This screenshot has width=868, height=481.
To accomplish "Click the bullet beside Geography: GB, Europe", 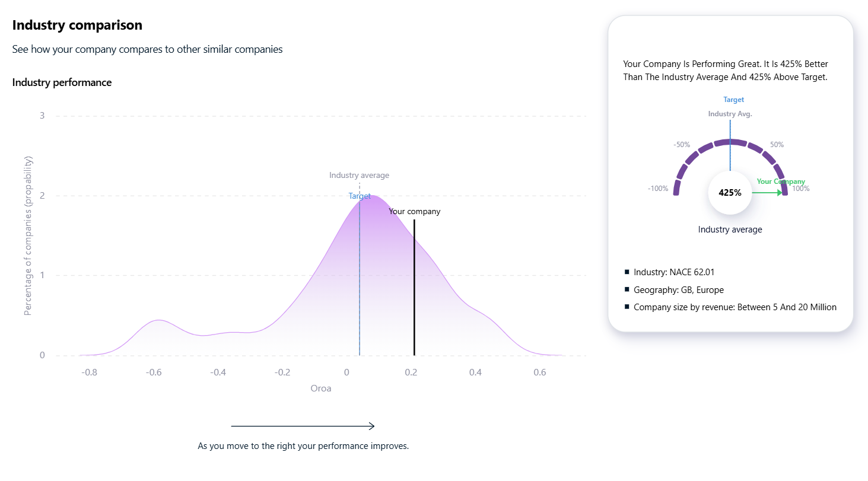I will pyautogui.click(x=627, y=289).
